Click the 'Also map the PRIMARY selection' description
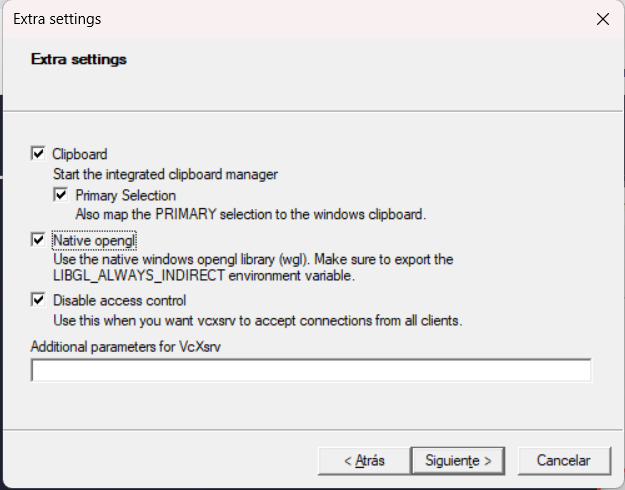625x490 pixels. [x=250, y=213]
